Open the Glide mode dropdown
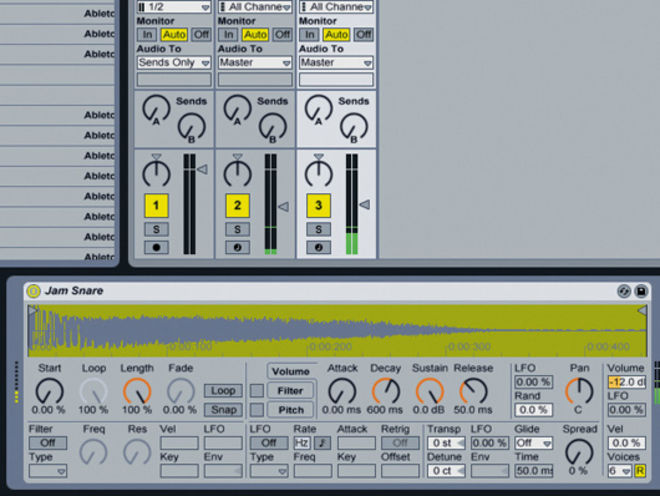The image size is (660, 496). 534,443
